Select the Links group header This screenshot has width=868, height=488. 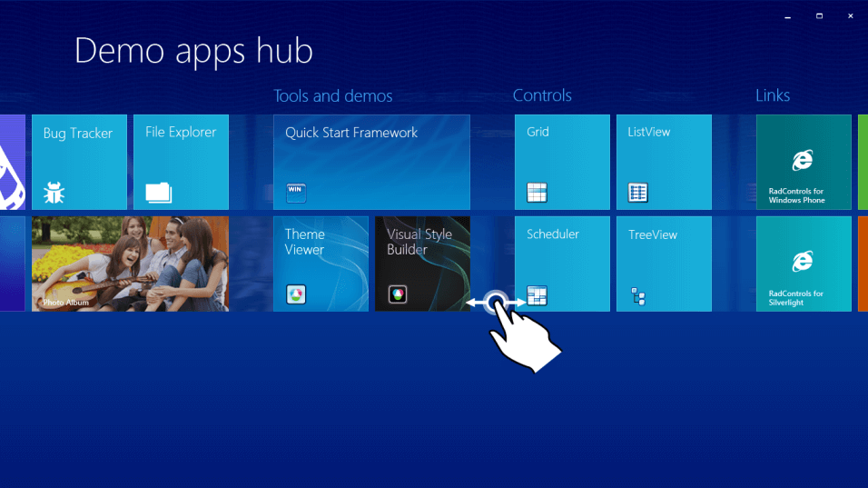pyautogui.click(x=773, y=95)
